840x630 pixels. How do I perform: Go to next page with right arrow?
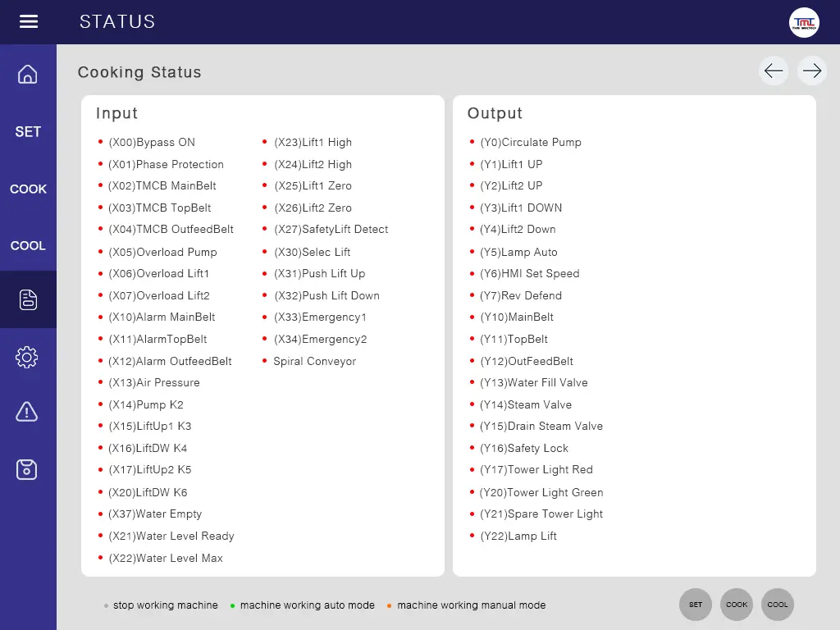812,71
